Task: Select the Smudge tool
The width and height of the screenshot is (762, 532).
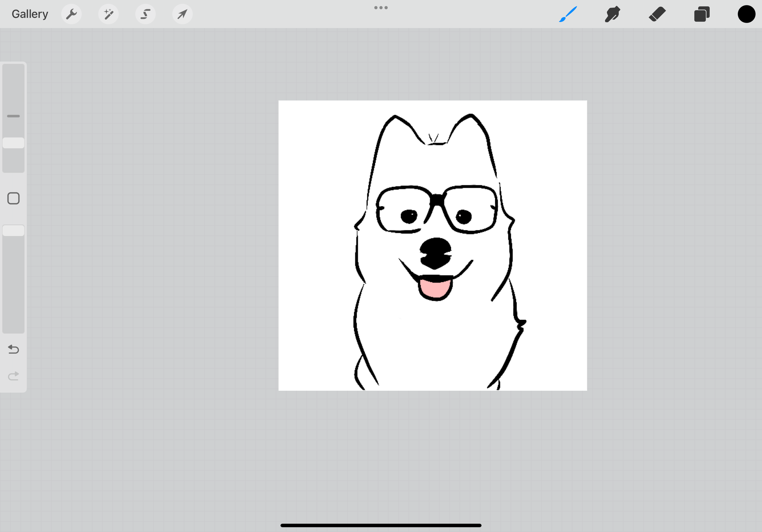Action: pos(612,14)
